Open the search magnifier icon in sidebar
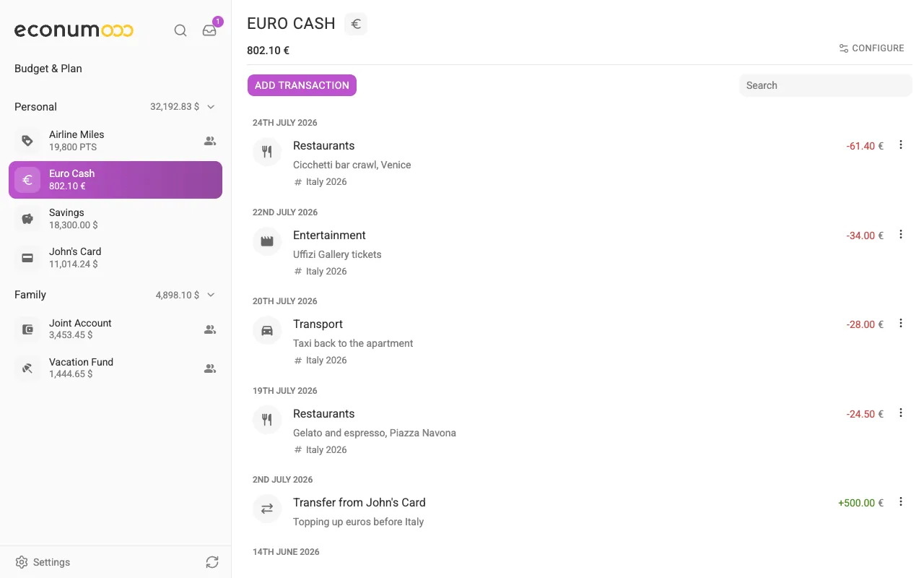Screen dimensions: 924x578 180,30
